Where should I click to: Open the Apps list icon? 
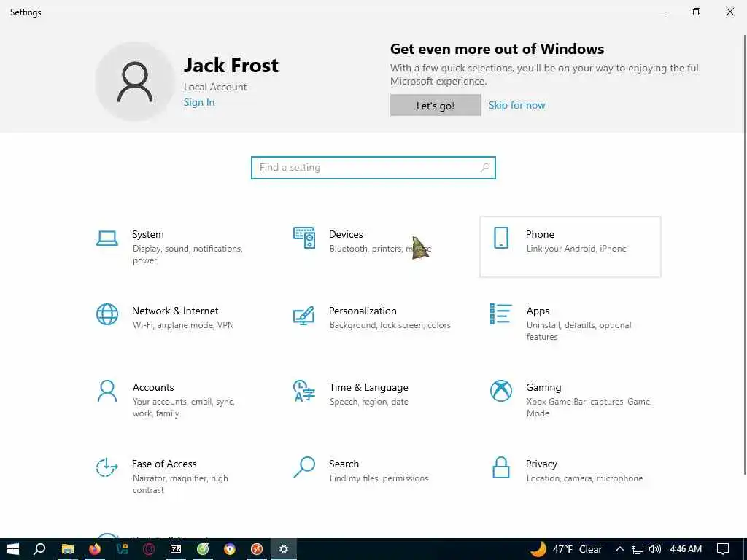[501, 314]
